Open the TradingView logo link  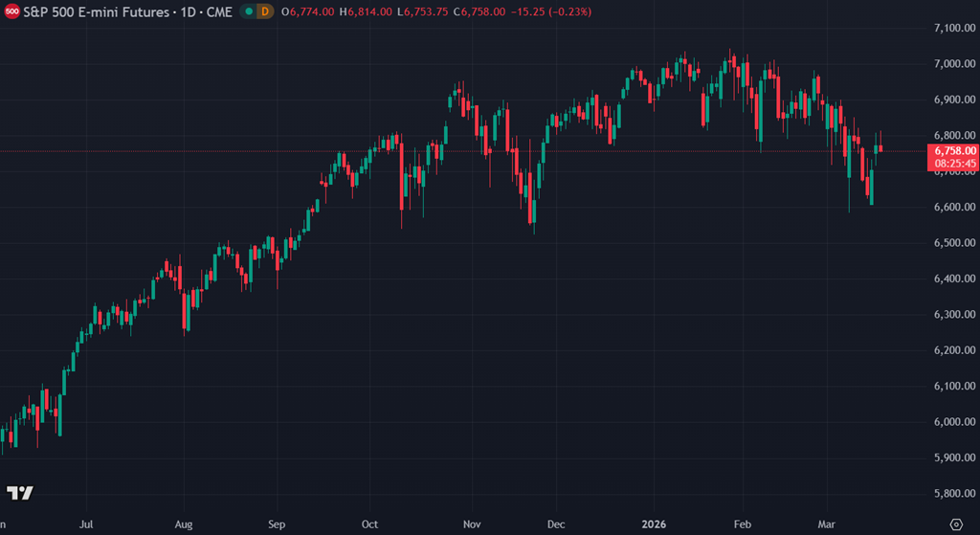tap(19, 493)
